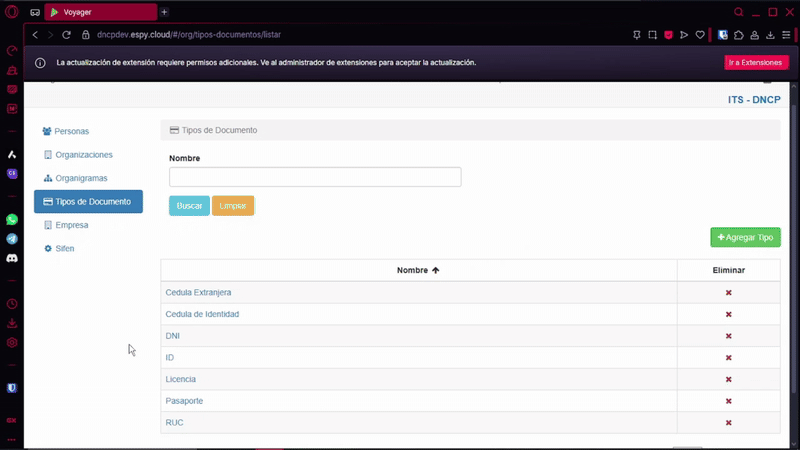
Task: Open the GX Control speedometer icon
Action: tap(12, 51)
